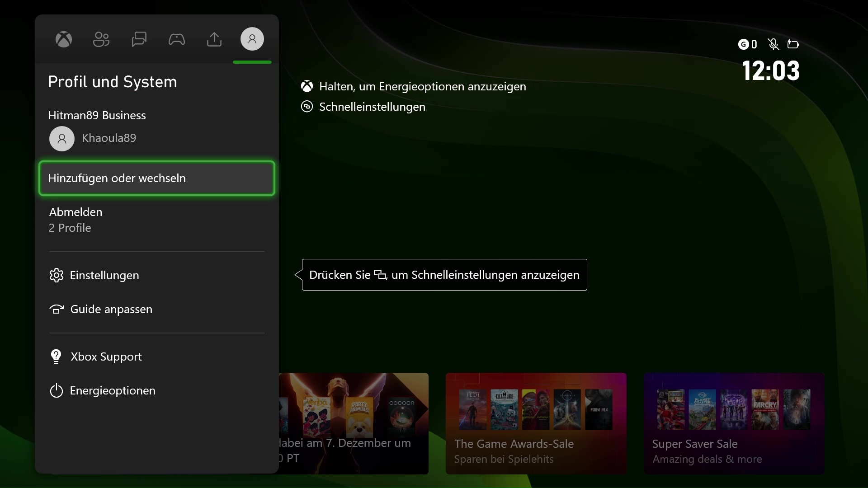
Task: Open the Xbox home tab in guide
Action: click(x=64, y=39)
